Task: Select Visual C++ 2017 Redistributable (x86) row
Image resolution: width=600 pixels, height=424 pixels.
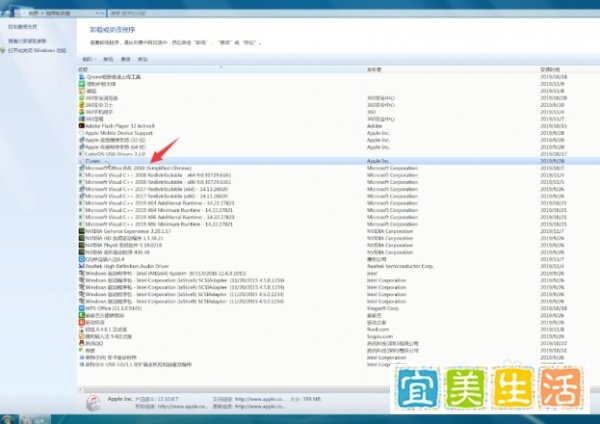Action: (338, 196)
